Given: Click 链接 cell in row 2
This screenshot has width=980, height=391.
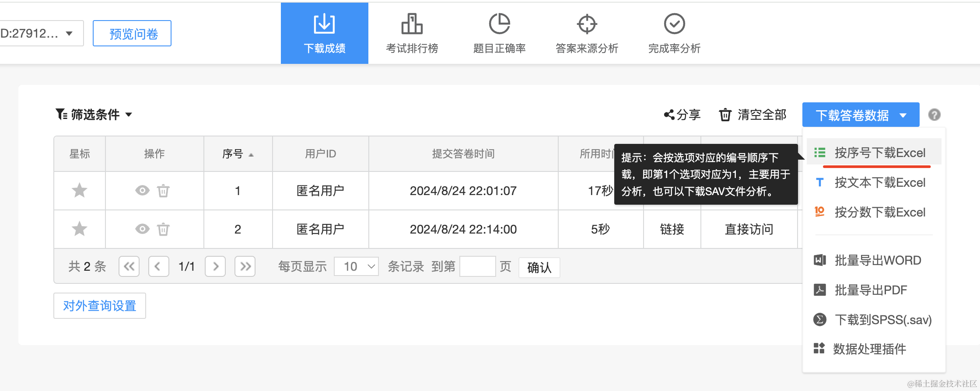Looking at the screenshot, I should click(672, 229).
